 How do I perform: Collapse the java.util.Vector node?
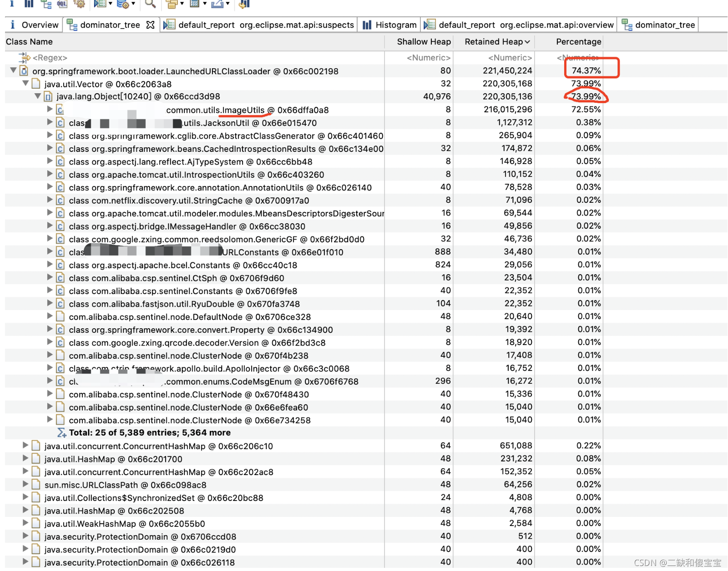(x=25, y=84)
